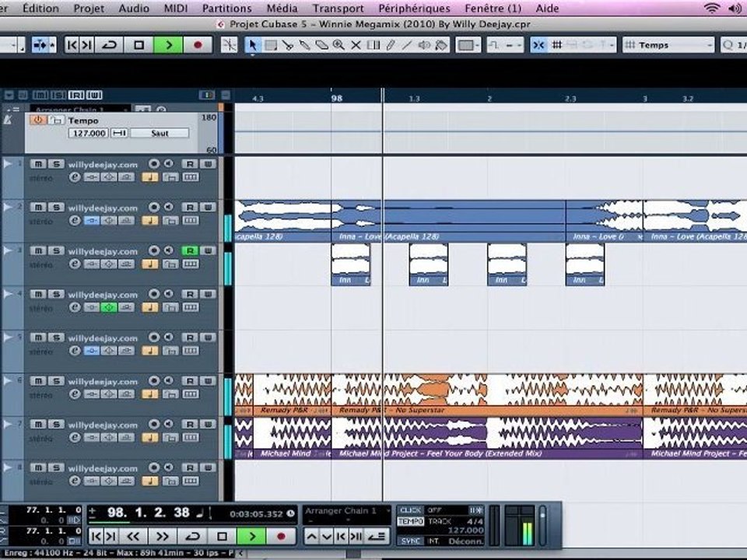The width and height of the screenshot is (747, 560).
Task: Expand track 1 disclosure triangle
Action: 8,164
